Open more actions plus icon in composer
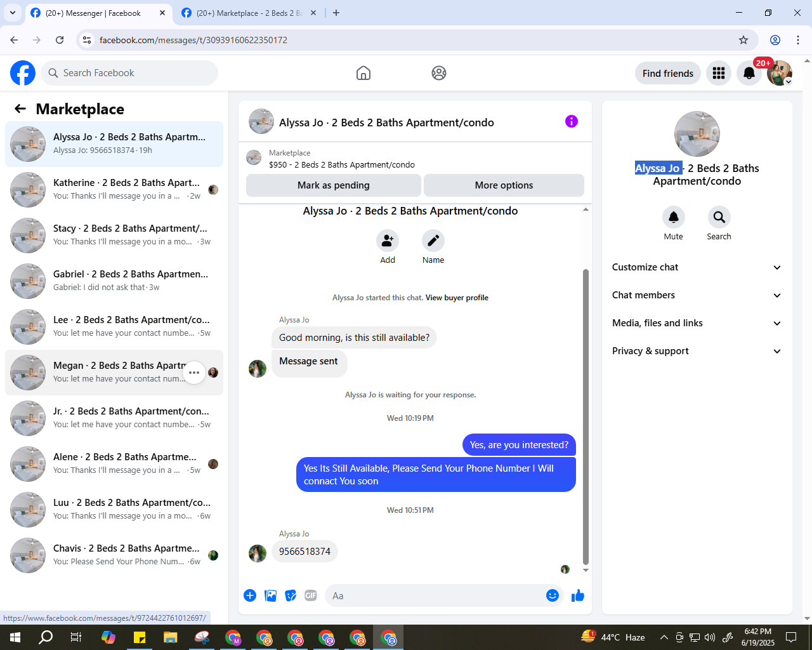The height and width of the screenshot is (650, 812). tap(250, 595)
